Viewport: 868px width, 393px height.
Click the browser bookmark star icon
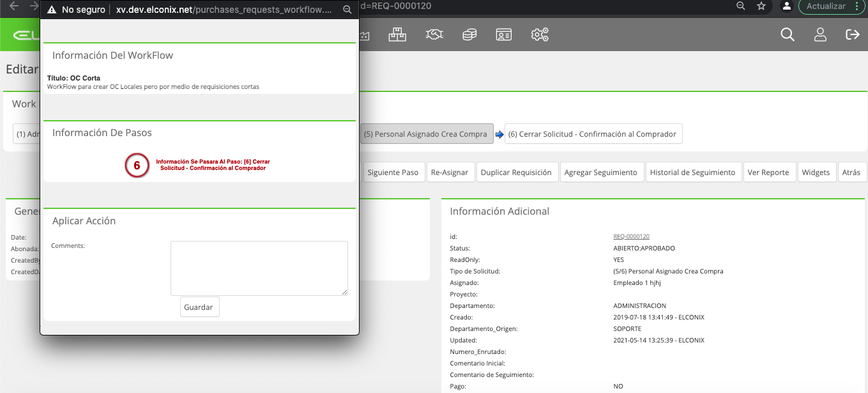click(761, 6)
